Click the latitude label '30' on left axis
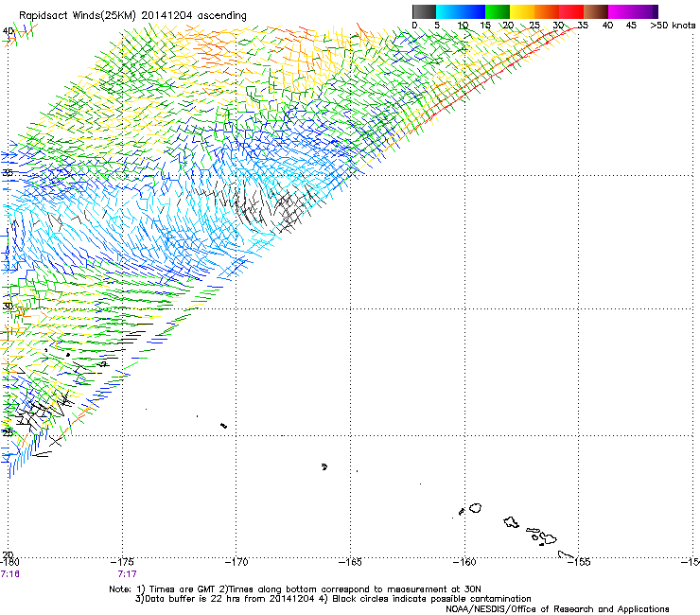700x615 pixels. point(8,307)
